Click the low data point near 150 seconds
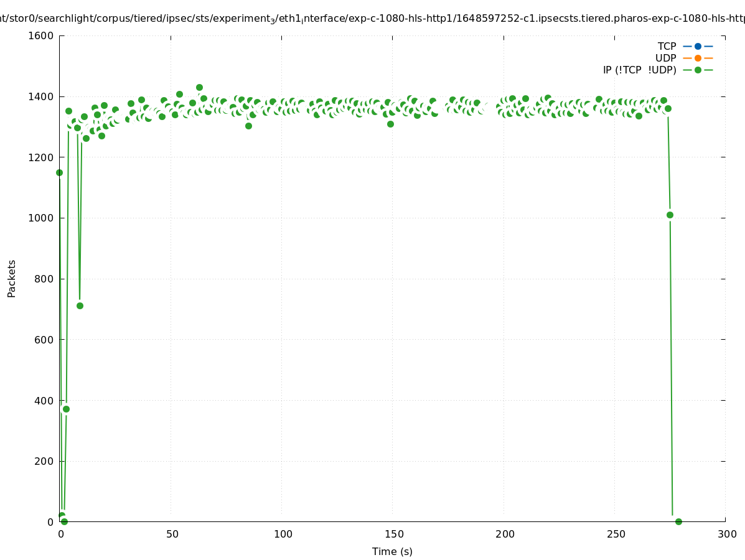This screenshot has height=560, width=745. click(x=390, y=124)
